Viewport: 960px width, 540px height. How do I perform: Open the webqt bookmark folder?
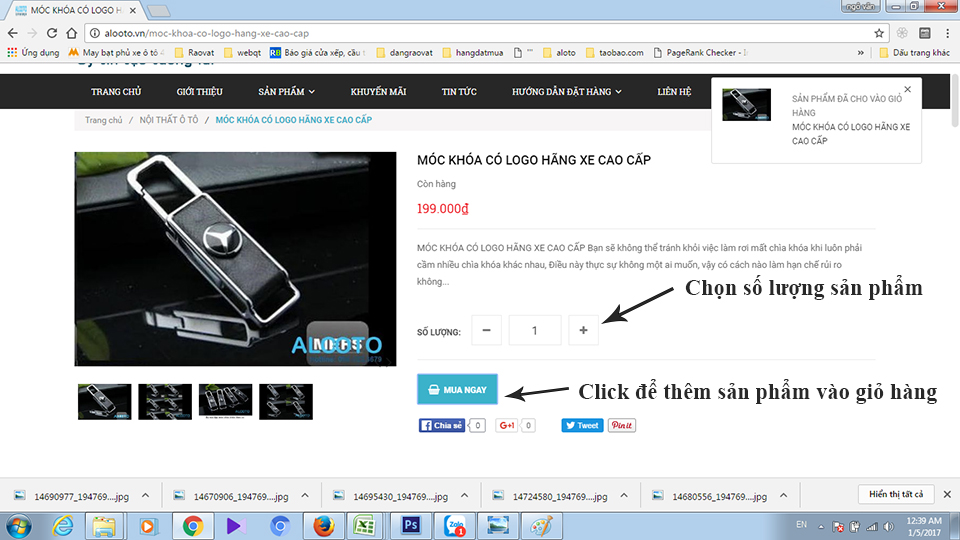pyautogui.click(x=242, y=53)
